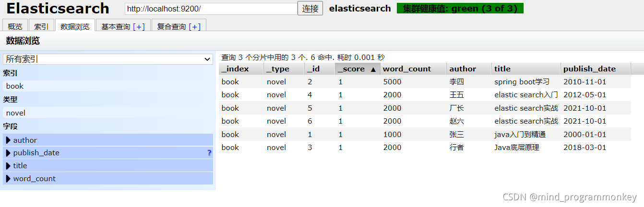644x207 pixels.
Task: Click the word_count cell 1000
Action: (392, 135)
